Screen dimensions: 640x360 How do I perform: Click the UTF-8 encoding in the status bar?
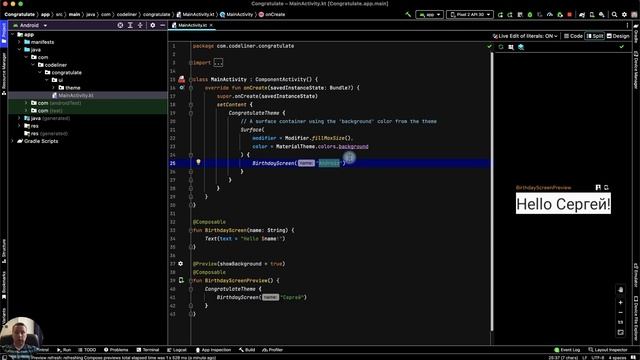tap(598, 358)
